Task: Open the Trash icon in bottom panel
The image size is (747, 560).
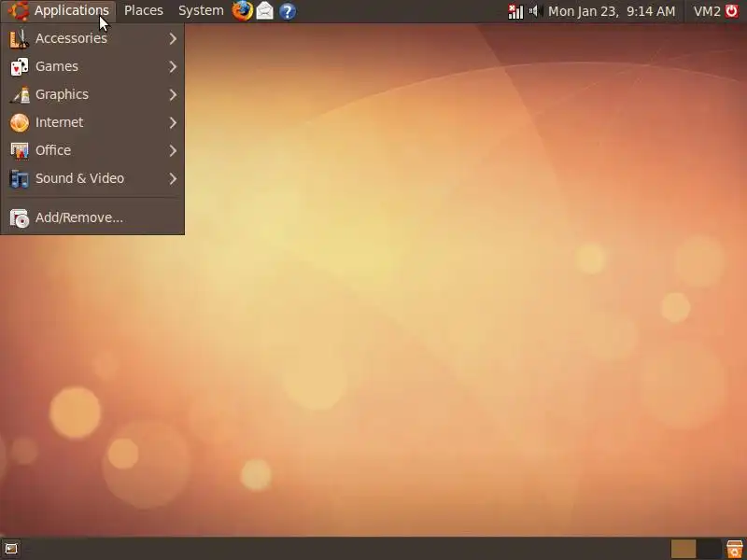Action: tap(735, 549)
